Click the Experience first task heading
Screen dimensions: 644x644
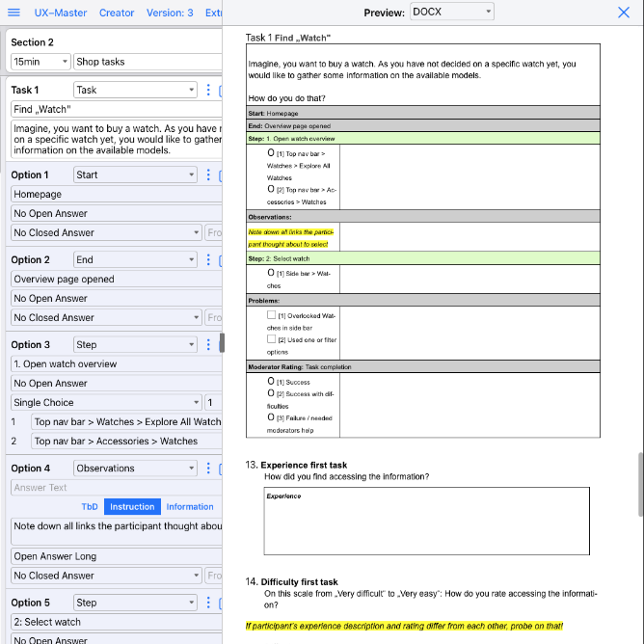[304, 465]
